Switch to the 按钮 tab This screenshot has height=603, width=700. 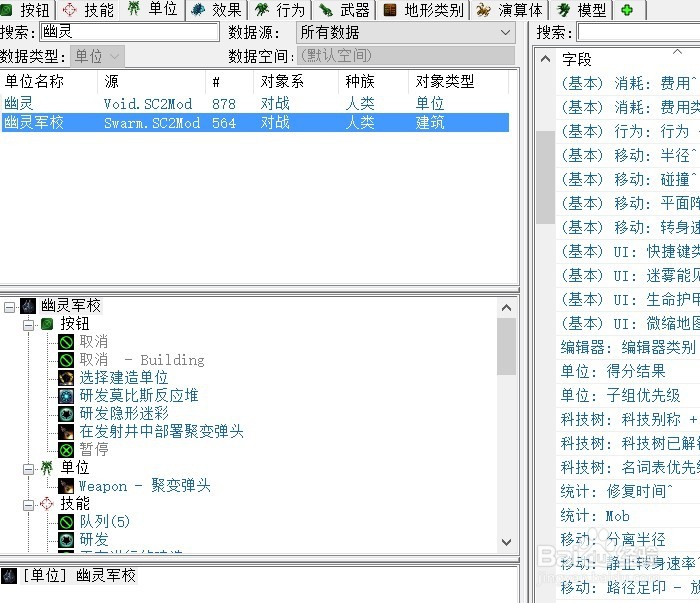click(26, 10)
